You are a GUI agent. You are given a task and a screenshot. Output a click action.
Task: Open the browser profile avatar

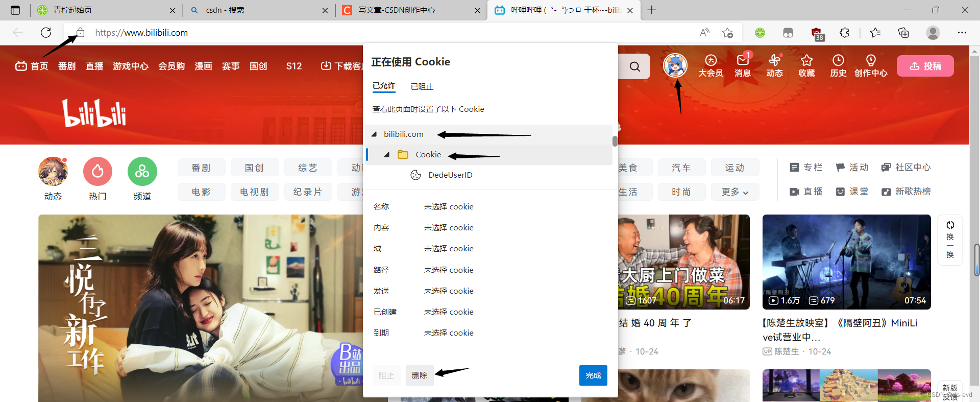tap(933, 33)
